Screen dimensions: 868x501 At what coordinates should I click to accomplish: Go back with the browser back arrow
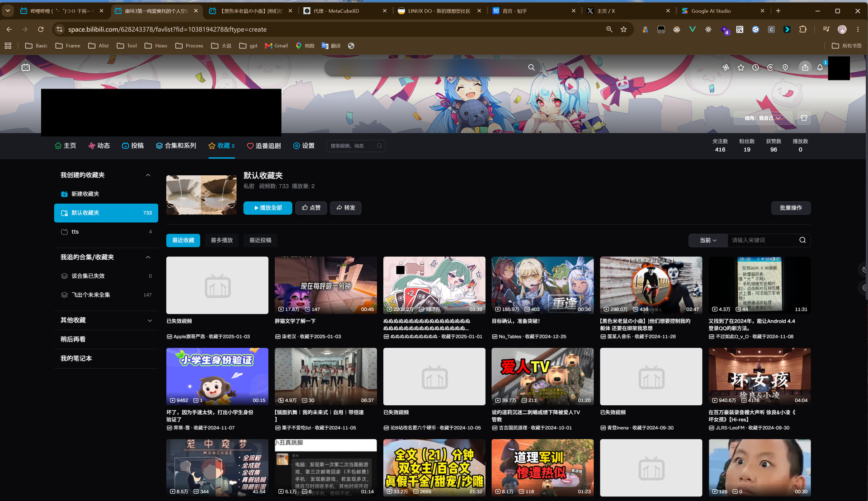coord(9,29)
